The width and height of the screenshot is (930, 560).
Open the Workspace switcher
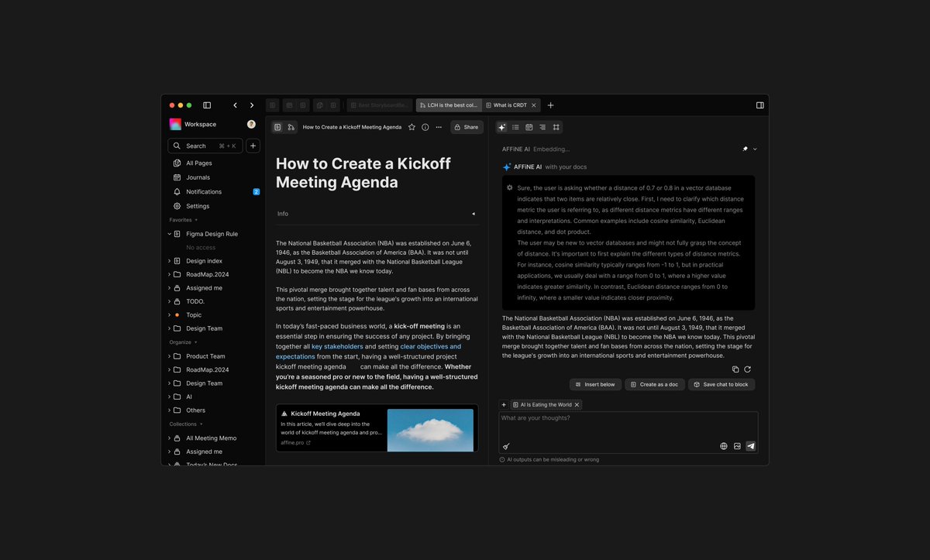click(194, 124)
